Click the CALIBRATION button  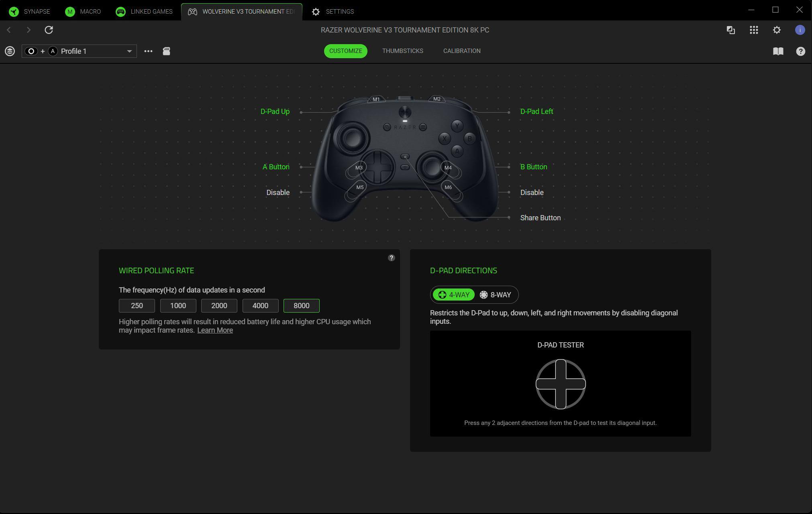[461, 51]
